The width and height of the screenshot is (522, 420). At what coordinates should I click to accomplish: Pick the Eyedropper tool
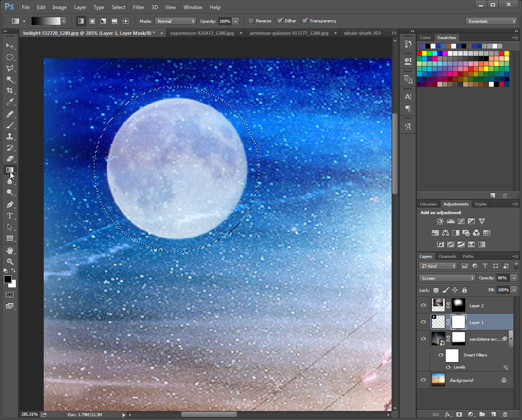9,102
